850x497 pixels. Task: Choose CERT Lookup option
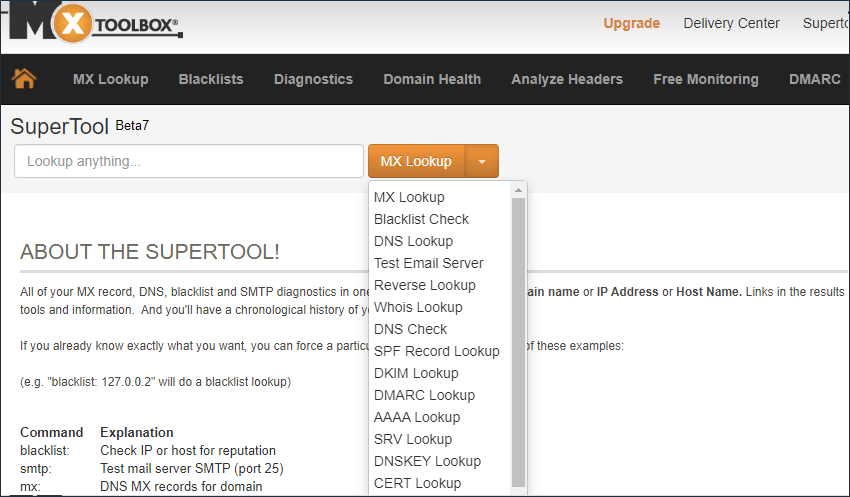(417, 483)
